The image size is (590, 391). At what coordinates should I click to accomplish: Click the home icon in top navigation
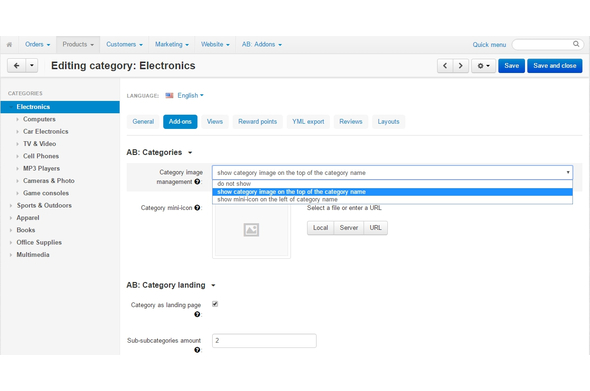pos(9,44)
